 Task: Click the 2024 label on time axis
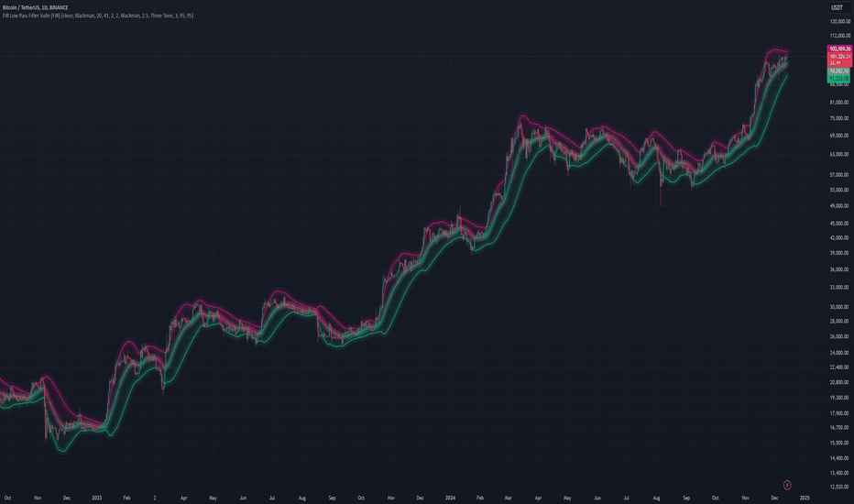click(450, 498)
